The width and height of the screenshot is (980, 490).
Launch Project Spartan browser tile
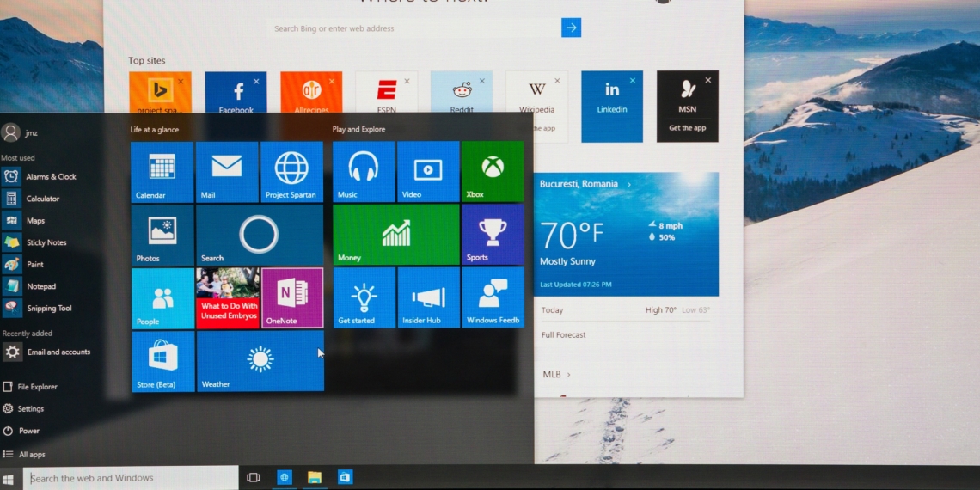(291, 172)
